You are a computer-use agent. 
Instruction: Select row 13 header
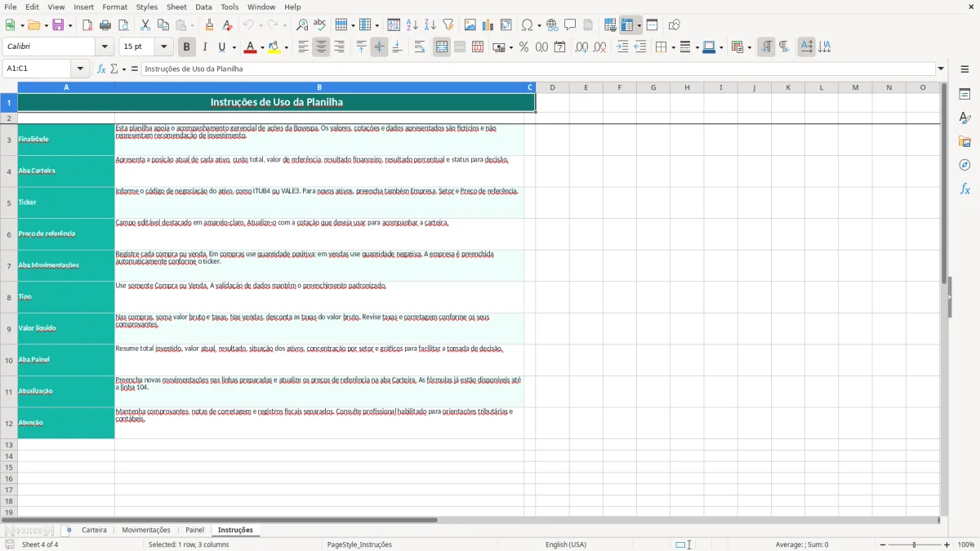9,445
